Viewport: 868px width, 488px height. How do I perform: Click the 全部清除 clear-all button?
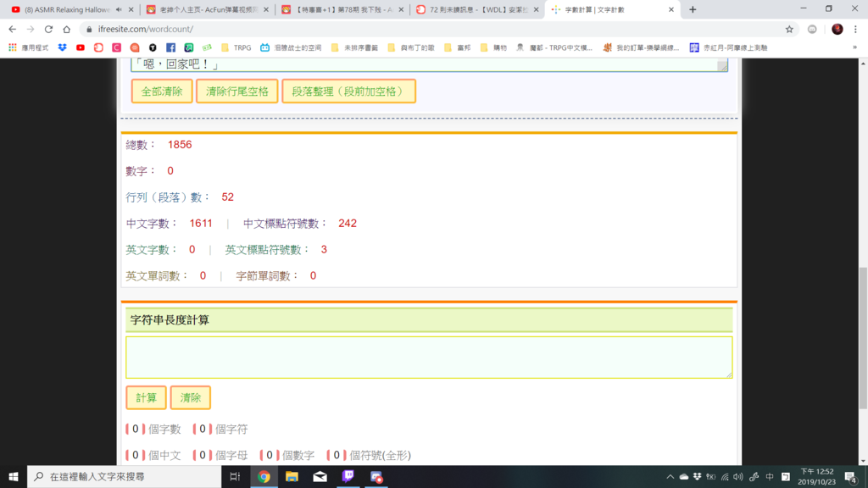click(x=162, y=91)
